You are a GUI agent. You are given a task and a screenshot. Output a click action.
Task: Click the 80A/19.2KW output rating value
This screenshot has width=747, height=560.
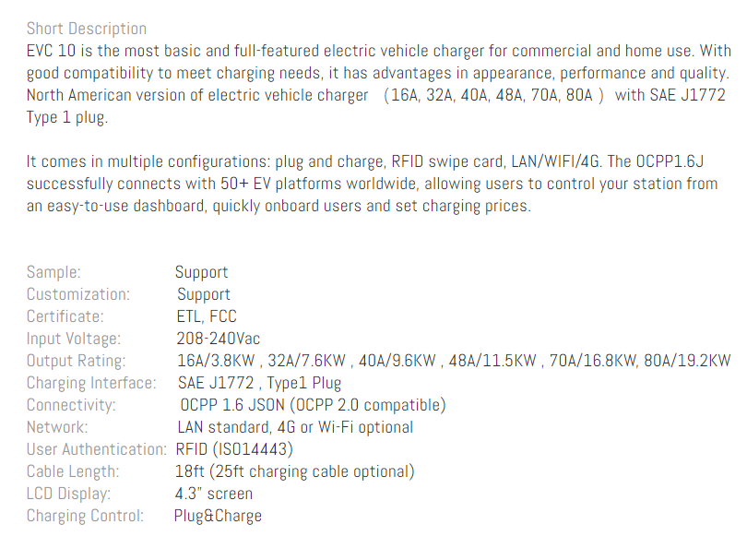tap(687, 361)
